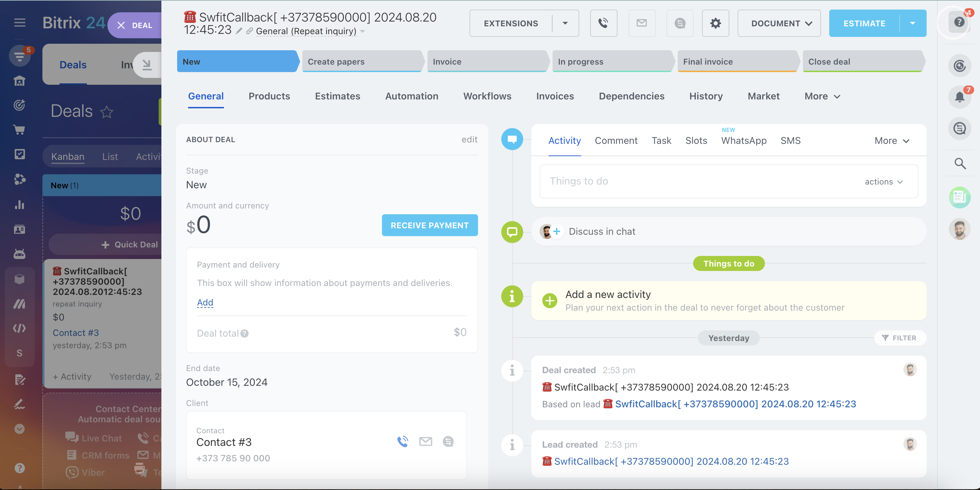Viewport: 980px width, 490px height.
Task: Click Add link under Payment and delivery
Action: tap(205, 302)
